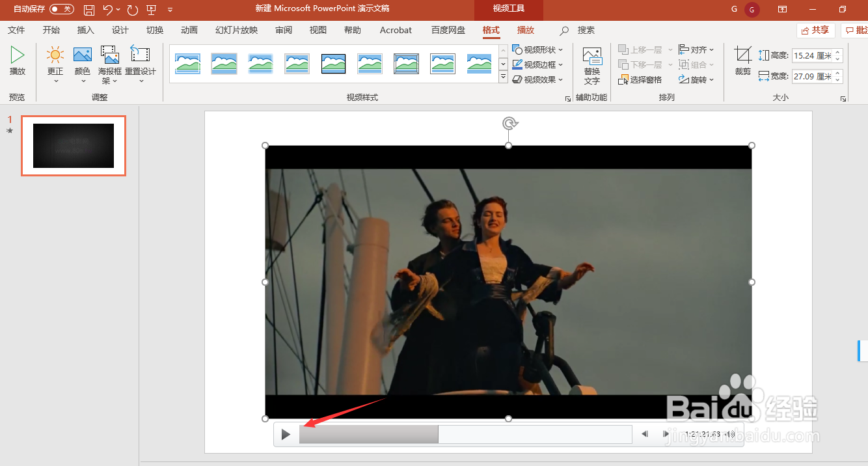Select the first video style thumbnail
This screenshot has height=466, width=868.
(187, 64)
